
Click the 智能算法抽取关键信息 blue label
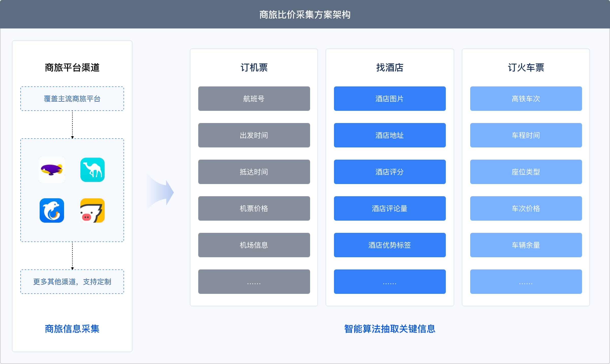(390, 329)
